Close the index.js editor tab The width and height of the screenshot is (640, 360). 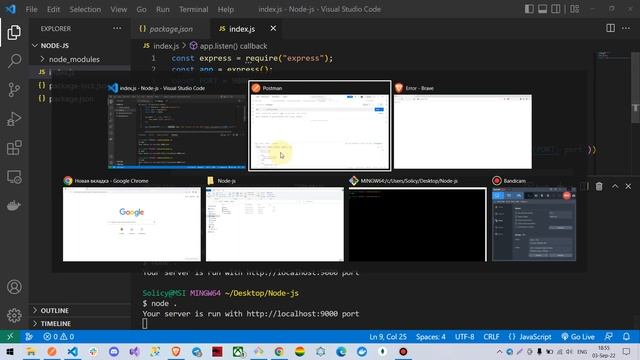pyautogui.click(x=273, y=28)
